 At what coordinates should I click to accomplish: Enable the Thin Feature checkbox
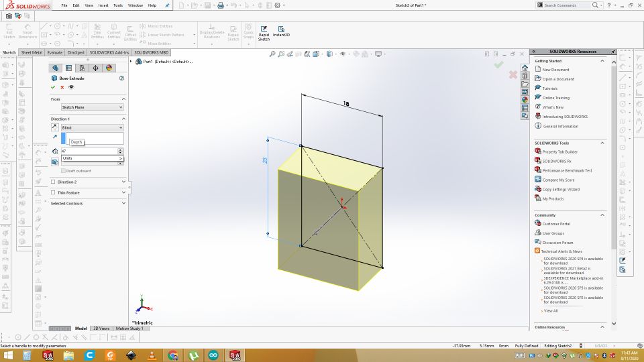pyautogui.click(x=53, y=192)
